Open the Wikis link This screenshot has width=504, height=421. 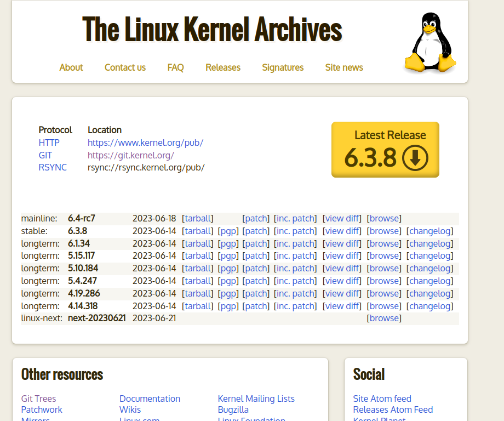point(130,409)
